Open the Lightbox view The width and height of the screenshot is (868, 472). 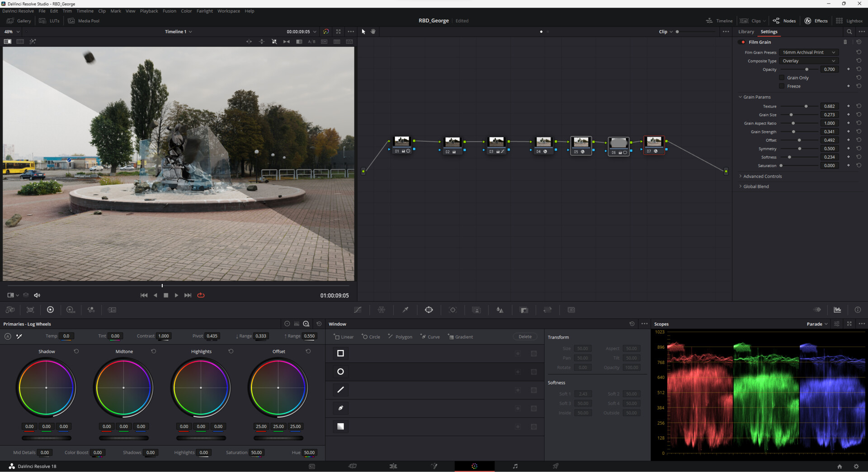click(850, 21)
